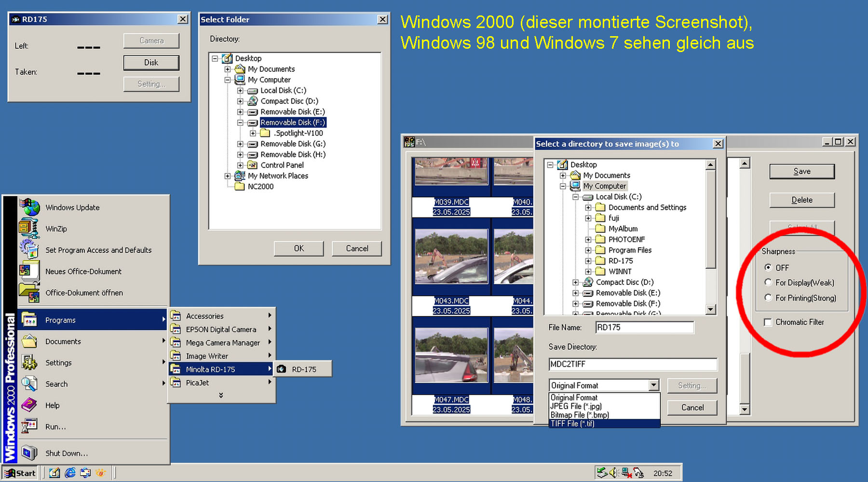Open Image Writer submenu
Screen dimensions: 868x482
pyautogui.click(x=221, y=356)
